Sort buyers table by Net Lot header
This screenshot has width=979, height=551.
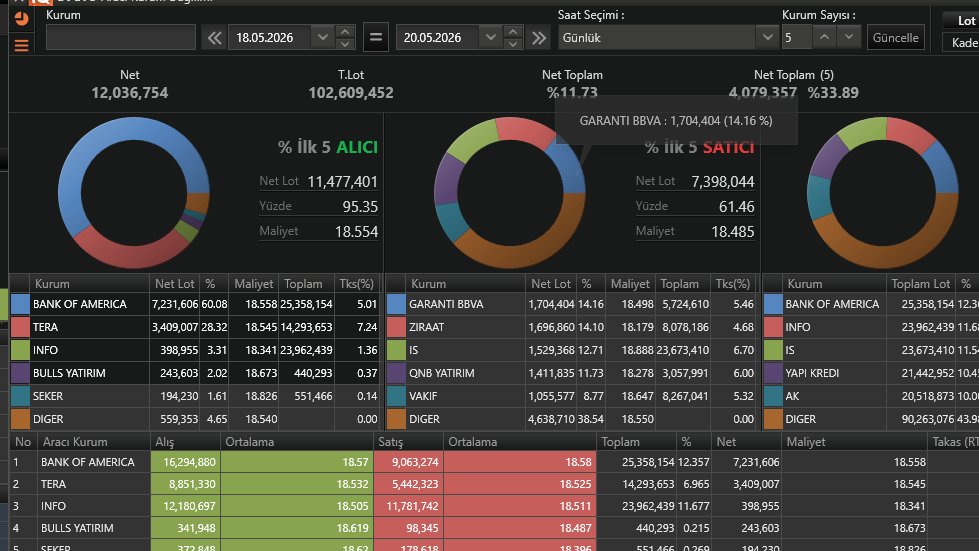175,283
